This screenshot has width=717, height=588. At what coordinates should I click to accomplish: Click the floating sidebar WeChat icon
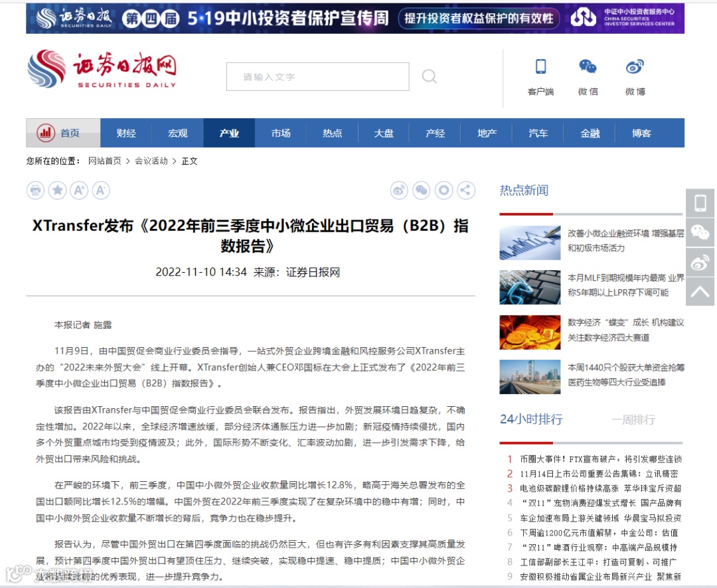tap(700, 233)
